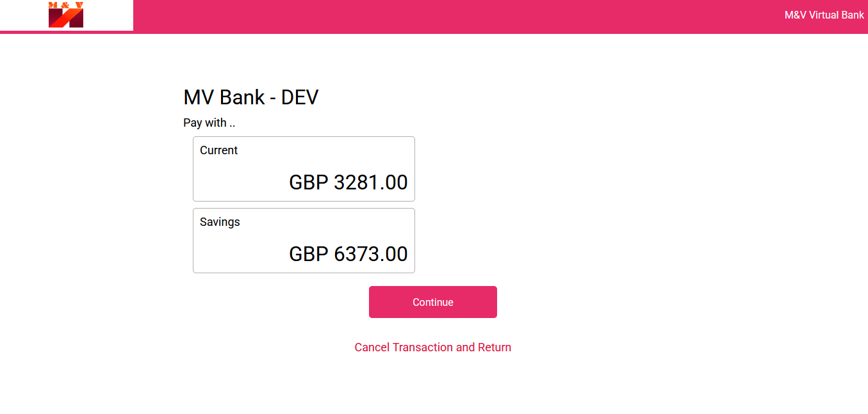This screenshot has width=868, height=414.
Task: Click the Continue button
Action: point(433,302)
